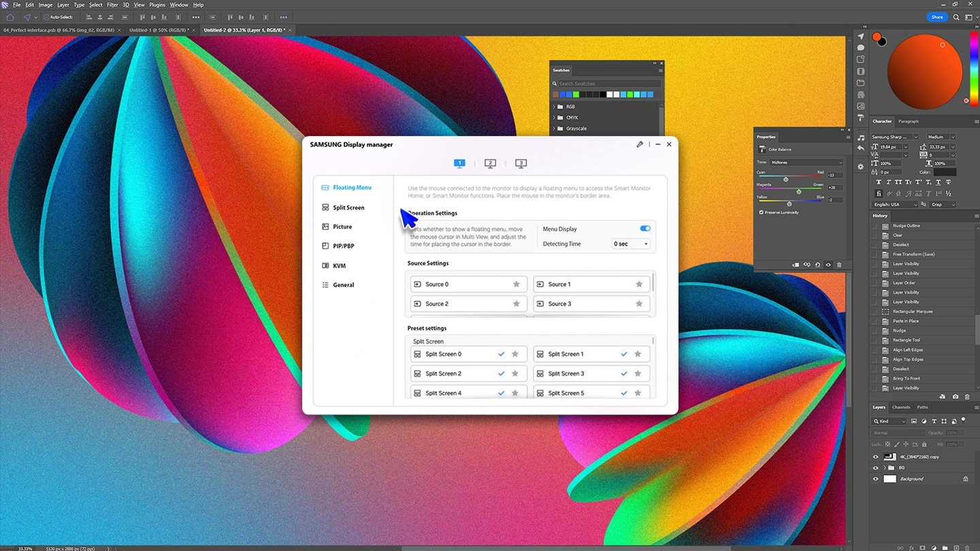Image resolution: width=980 pixels, height=551 pixels.
Task: Click the Cyan-Red slider handle
Action: (786, 180)
